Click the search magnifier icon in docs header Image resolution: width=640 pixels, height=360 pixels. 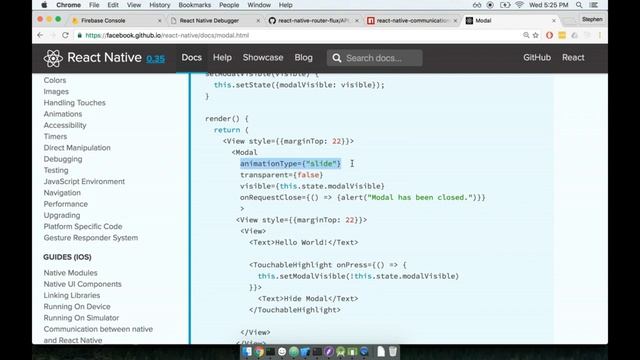[x=336, y=58]
